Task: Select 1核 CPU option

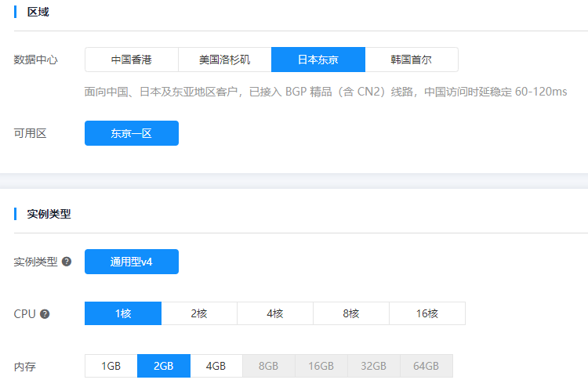Action: (x=123, y=313)
